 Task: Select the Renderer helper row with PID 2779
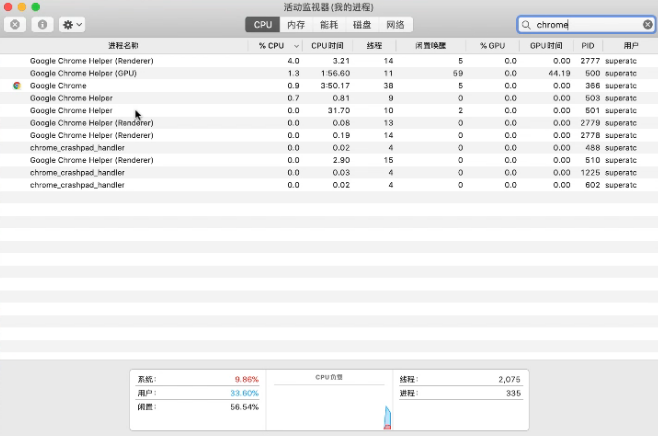[329, 123]
